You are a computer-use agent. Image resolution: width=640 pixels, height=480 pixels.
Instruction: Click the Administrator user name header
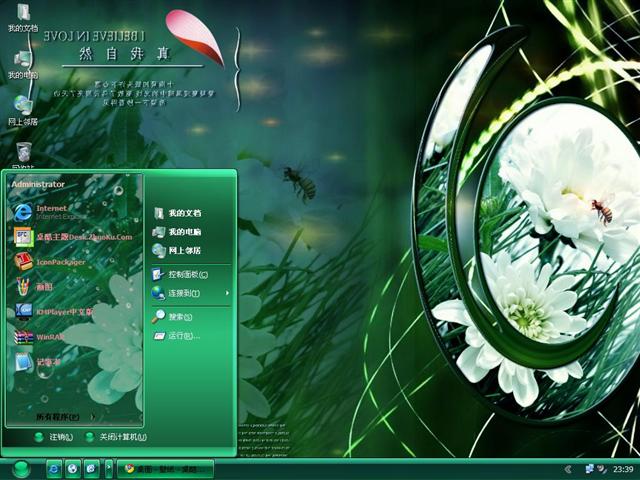tap(38, 184)
